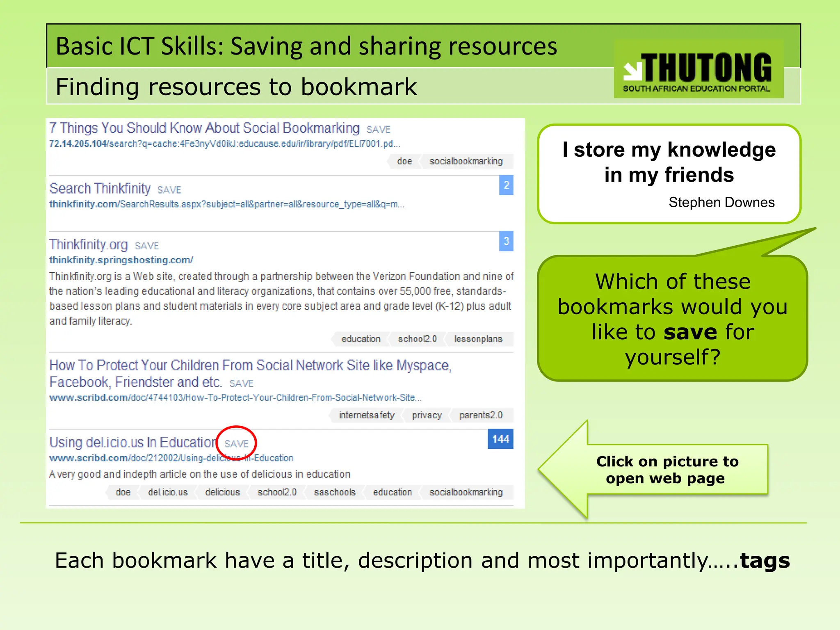The image size is (840, 630).
Task: Click the Thutong South African Education Portal logo
Action: (698, 69)
